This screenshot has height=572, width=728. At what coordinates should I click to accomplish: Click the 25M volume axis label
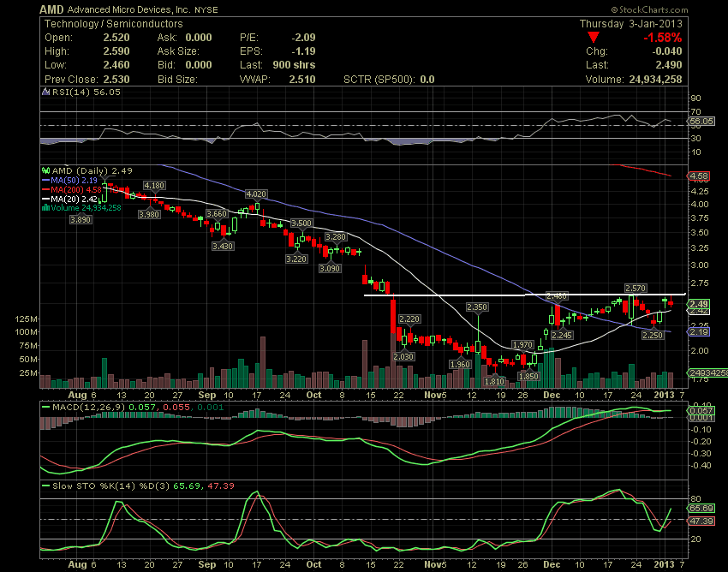tap(29, 372)
